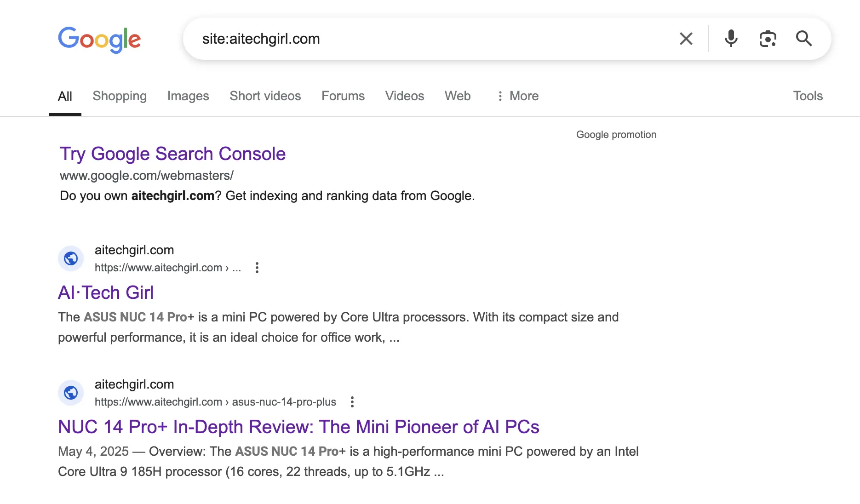Switch to the Shopping tab
The image size is (860, 504).
(x=120, y=96)
